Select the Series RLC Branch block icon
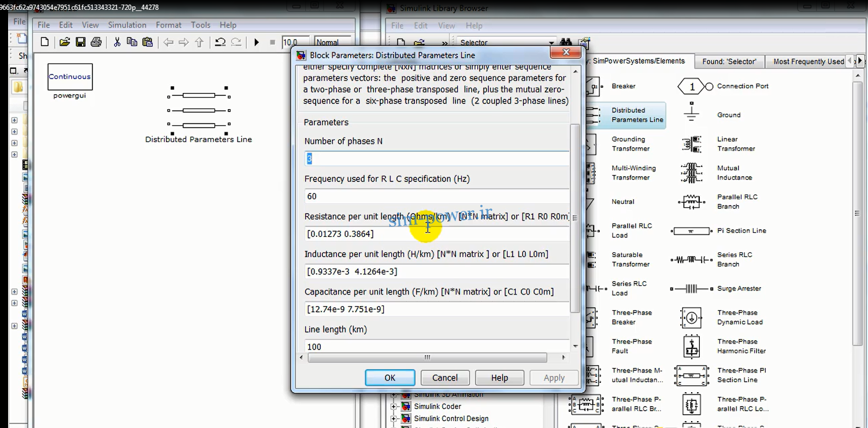Image resolution: width=868 pixels, height=428 pixels. click(691, 259)
